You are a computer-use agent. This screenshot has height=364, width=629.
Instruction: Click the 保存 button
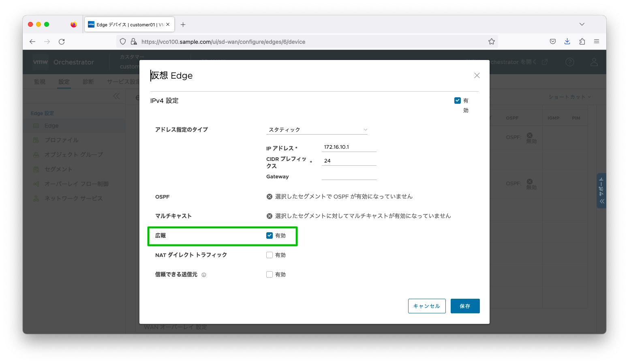tap(465, 306)
